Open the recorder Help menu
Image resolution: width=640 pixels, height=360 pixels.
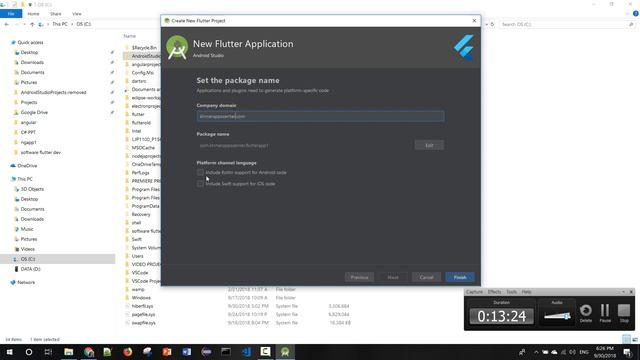[x=527, y=292]
